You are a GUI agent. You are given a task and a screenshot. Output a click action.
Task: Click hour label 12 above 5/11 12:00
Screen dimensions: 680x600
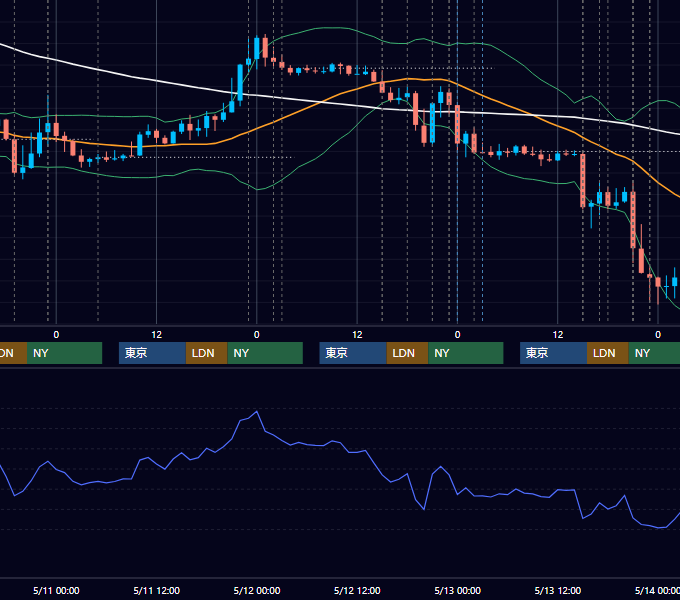click(x=157, y=335)
